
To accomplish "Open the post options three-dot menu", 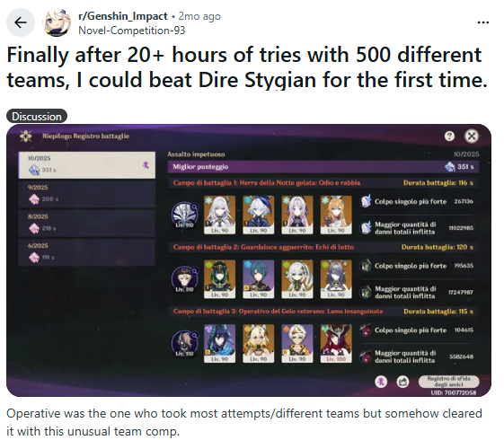I will click(x=483, y=22).
